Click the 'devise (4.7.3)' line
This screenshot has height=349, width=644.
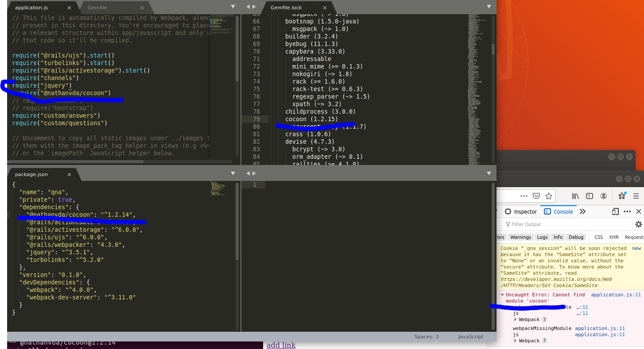coord(311,142)
